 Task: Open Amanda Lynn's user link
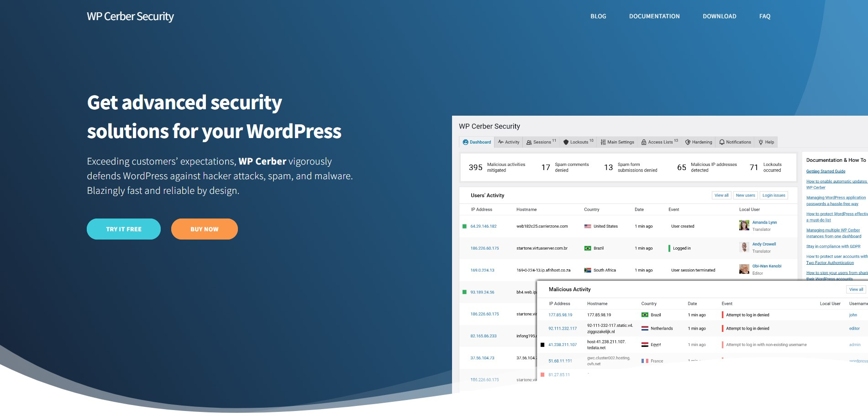click(764, 223)
